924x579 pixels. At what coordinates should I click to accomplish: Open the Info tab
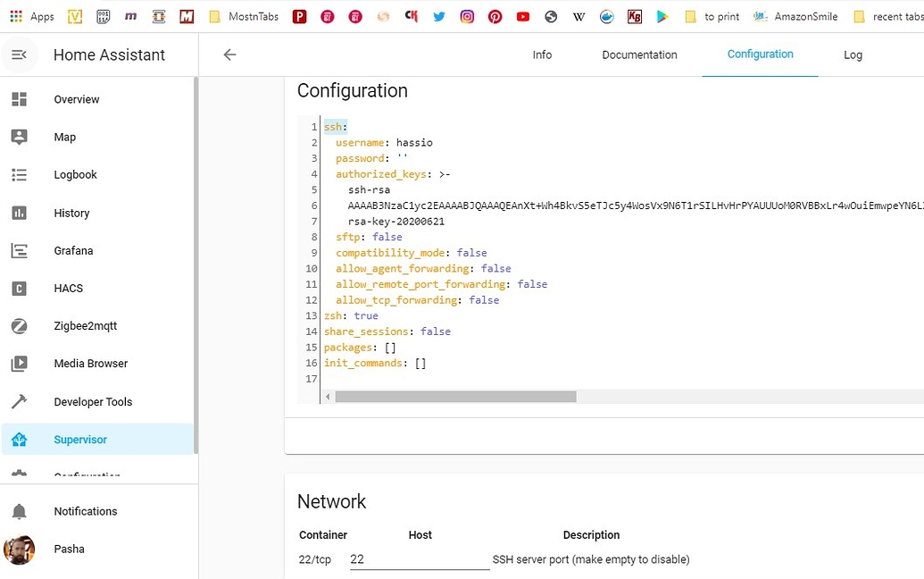coord(542,55)
